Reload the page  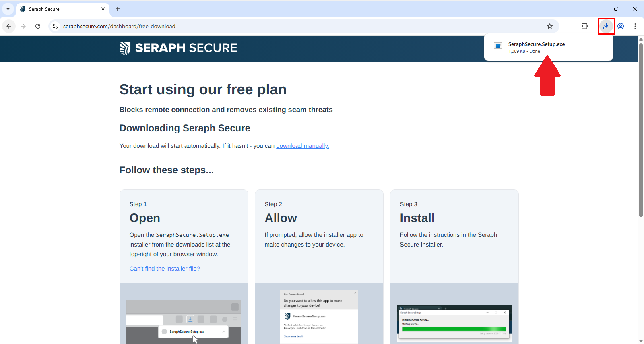point(38,26)
